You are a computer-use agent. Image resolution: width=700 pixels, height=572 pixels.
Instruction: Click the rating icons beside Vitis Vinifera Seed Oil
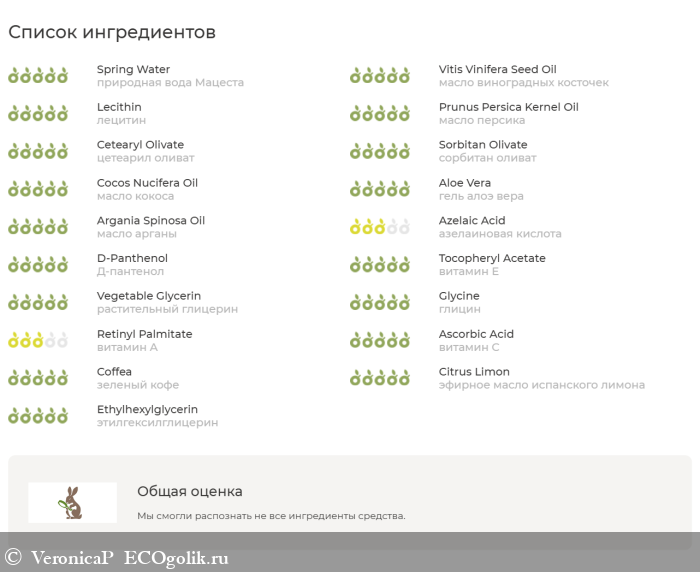[x=380, y=76]
